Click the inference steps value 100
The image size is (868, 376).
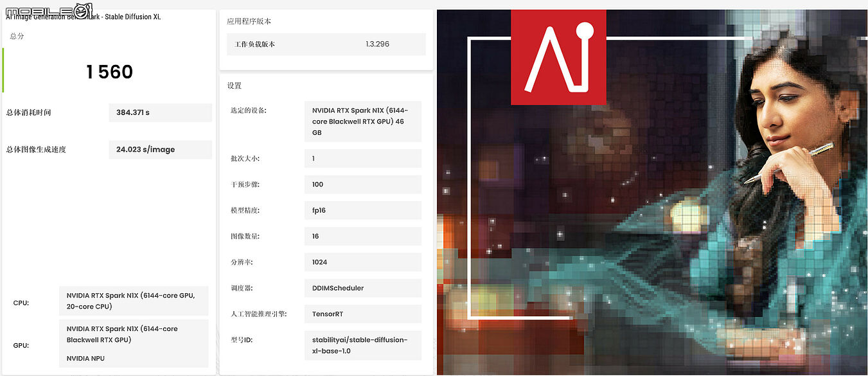coord(363,184)
